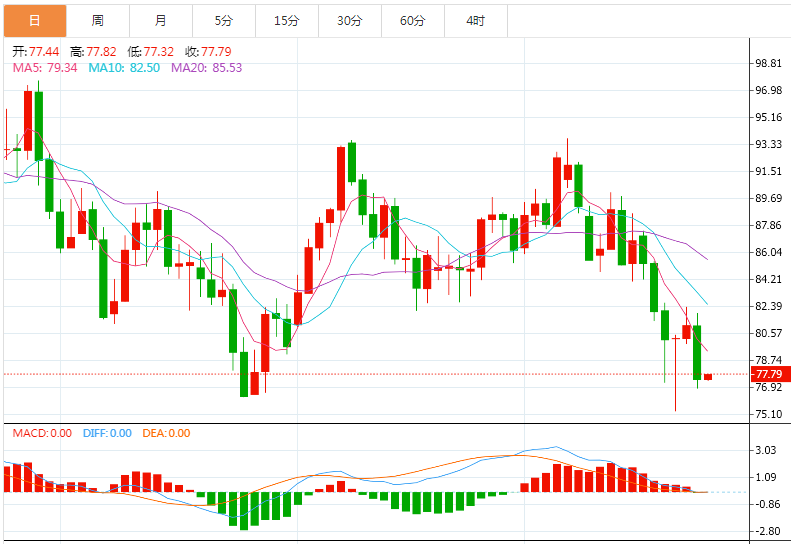The height and width of the screenshot is (544, 791).
Task: Click the MA20: 85.53 indicator label
Action: click(206, 68)
